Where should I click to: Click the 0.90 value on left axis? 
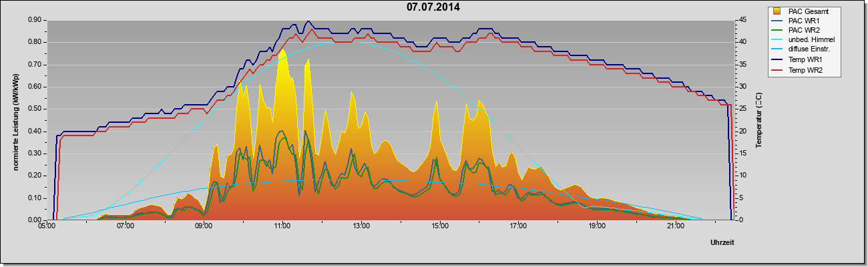[x=34, y=20]
